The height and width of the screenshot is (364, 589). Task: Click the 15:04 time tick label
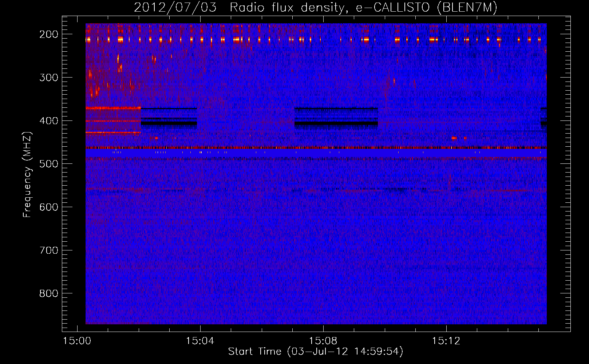pos(200,341)
